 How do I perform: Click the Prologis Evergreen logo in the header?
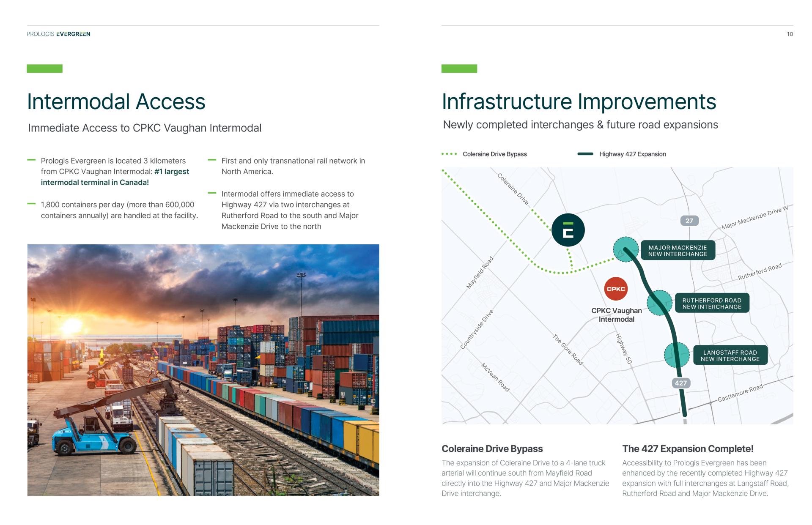pos(58,34)
